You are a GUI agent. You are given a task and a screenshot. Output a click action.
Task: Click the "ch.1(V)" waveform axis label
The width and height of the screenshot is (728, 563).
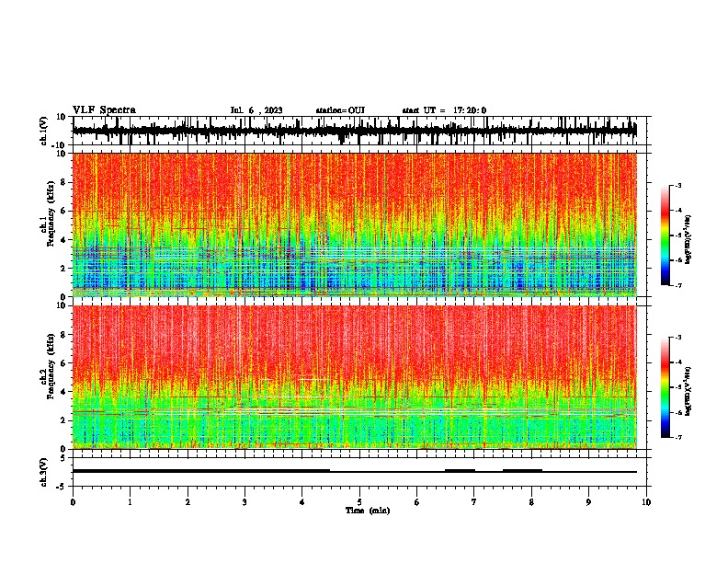tap(44, 131)
